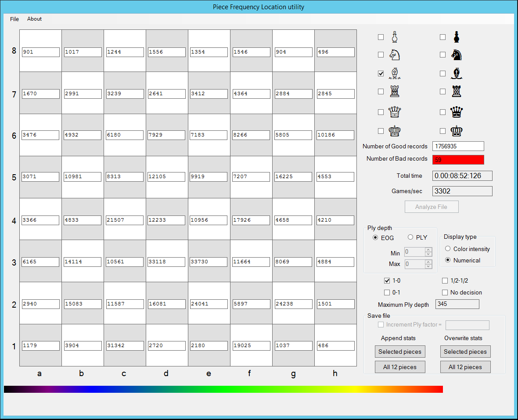Viewport: 518px width, 420px height.
Task: Enable the black queen checkbox
Action: tap(442, 112)
